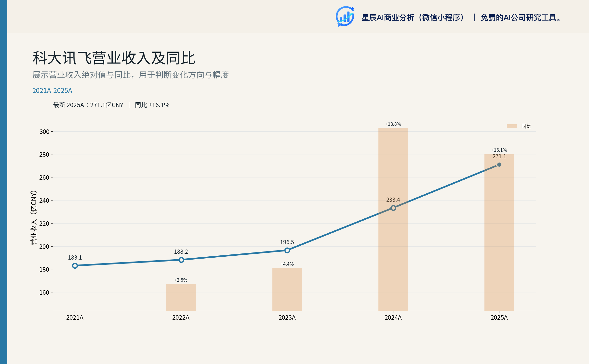
Task: Click the 188.2 data value label
Action: pos(181,252)
